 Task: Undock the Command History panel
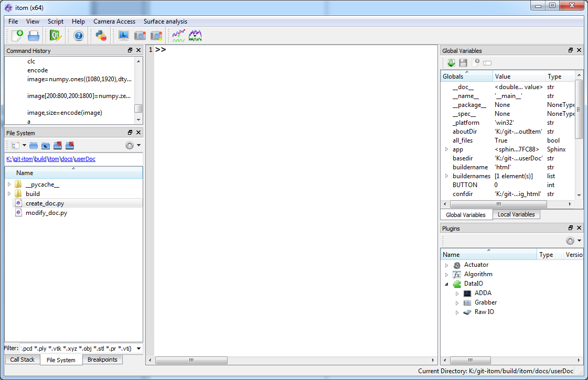130,50
